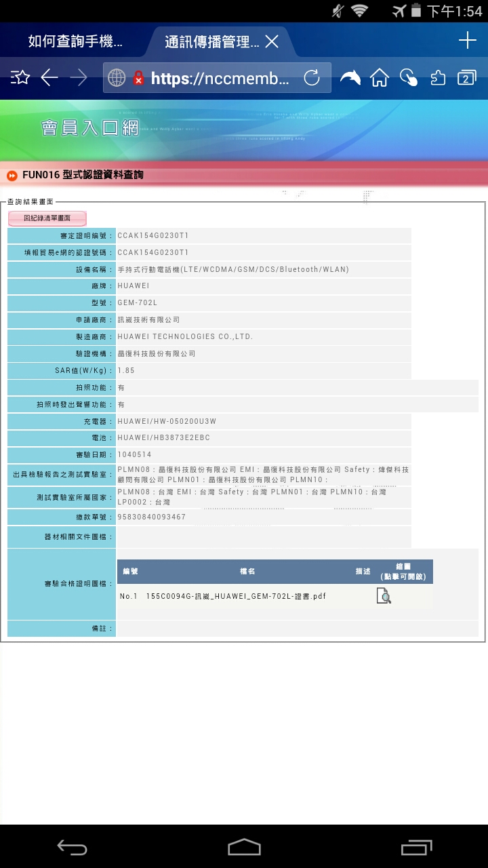Tap the 縮圖 (點擊可開啟) column header

403,571
